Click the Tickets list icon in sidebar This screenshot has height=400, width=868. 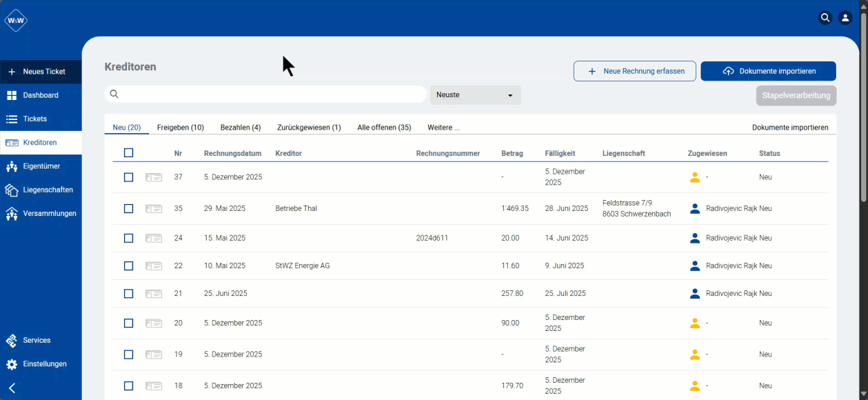(12, 119)
